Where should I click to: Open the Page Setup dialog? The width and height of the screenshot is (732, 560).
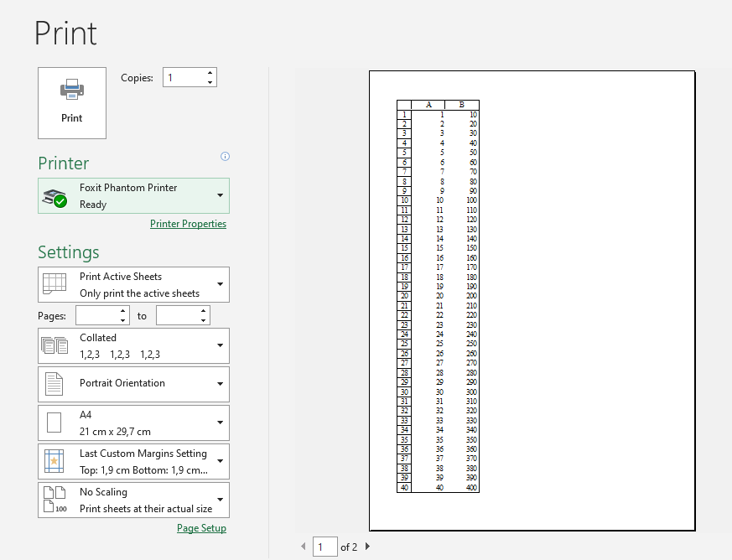coord(201,528)
